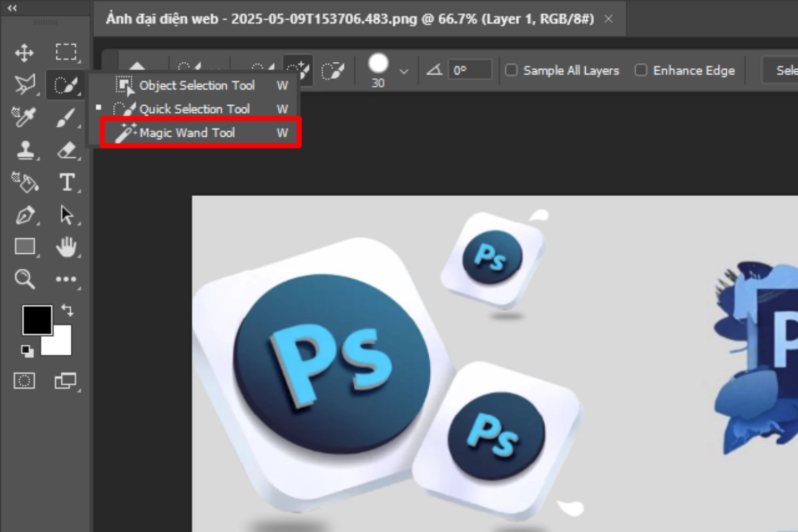Select the Rectangle shape tool
The height and width of the screenshot is (532, 798).
[x=24, y=247]
